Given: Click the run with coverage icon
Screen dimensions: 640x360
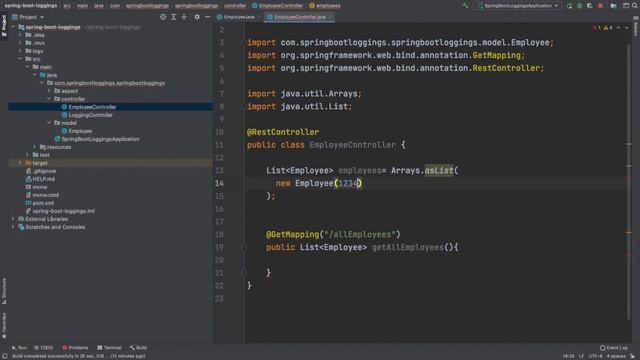Looking at the screenshot, I should click(x=590, y=6).
